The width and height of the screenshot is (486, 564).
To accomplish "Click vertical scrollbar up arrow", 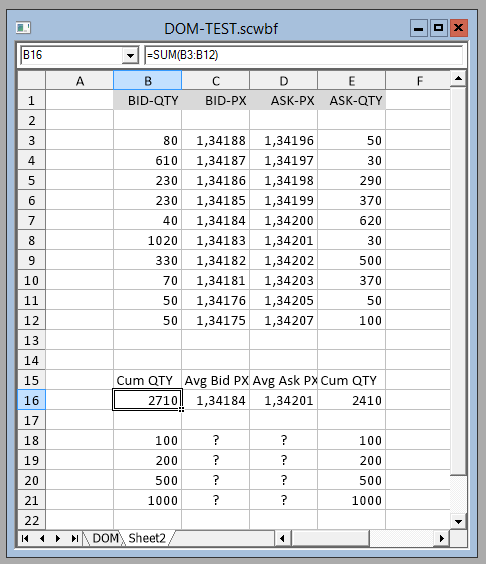I will pos(458,78).
